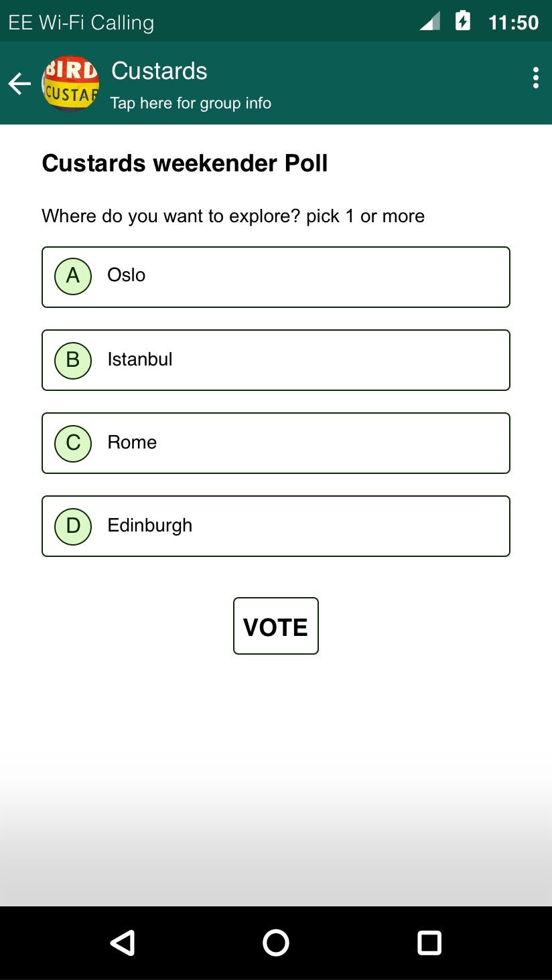Click the clock showing 11:50

click(513, 21)
